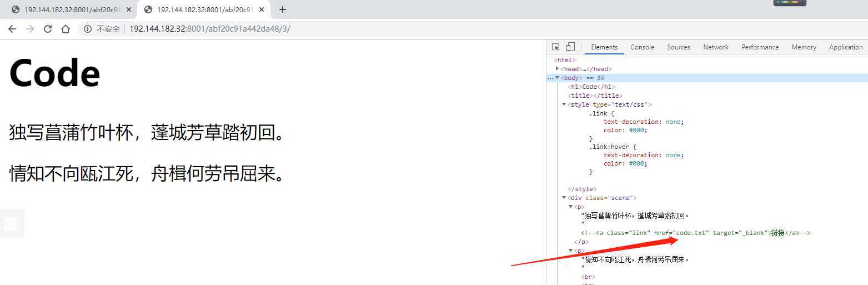868x285 pixels.
Task: Collapse the div class="scene" node
Action: pyautogui.click(x=564, y=198)
